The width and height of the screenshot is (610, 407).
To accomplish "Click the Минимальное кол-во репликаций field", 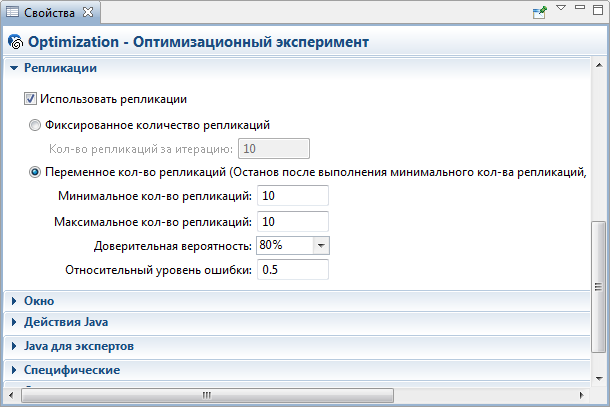I will (293, 195).
